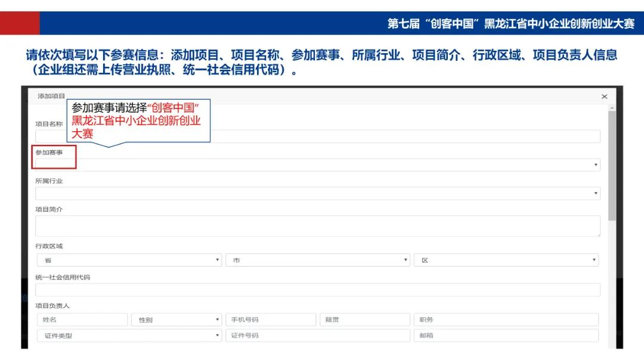Viewport: 644px width, 362px height.
Task: Click the dialog's vertical scrollbar thumb
Action: coord(612,166)
